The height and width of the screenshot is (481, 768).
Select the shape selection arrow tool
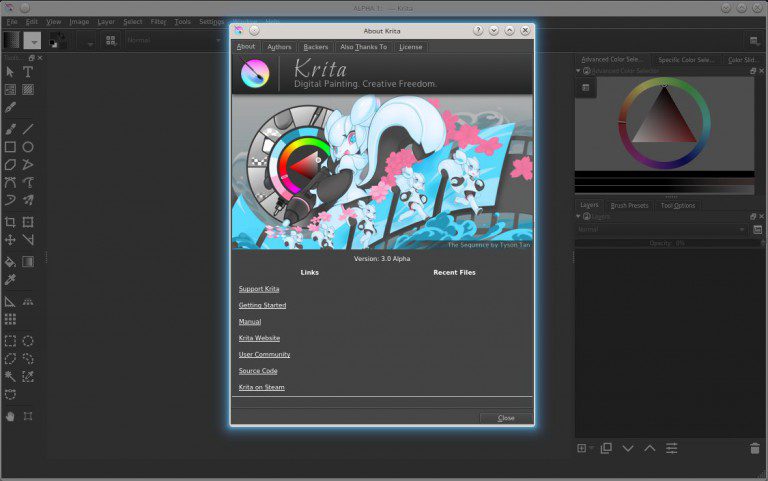pos(10,72)
